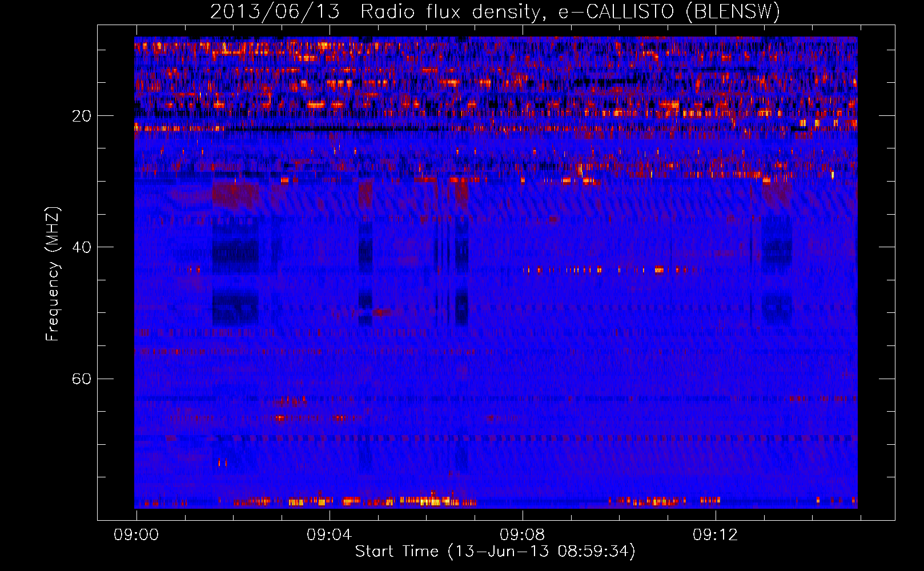Click the '09:12' time tick label
924x571 pixels.
[x=715, y=535]
